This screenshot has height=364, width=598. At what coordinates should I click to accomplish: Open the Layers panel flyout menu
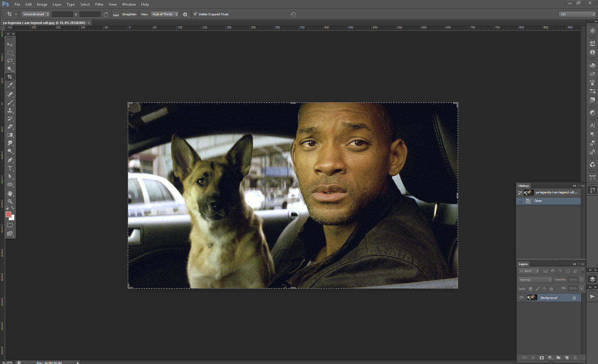pos(582,264)
